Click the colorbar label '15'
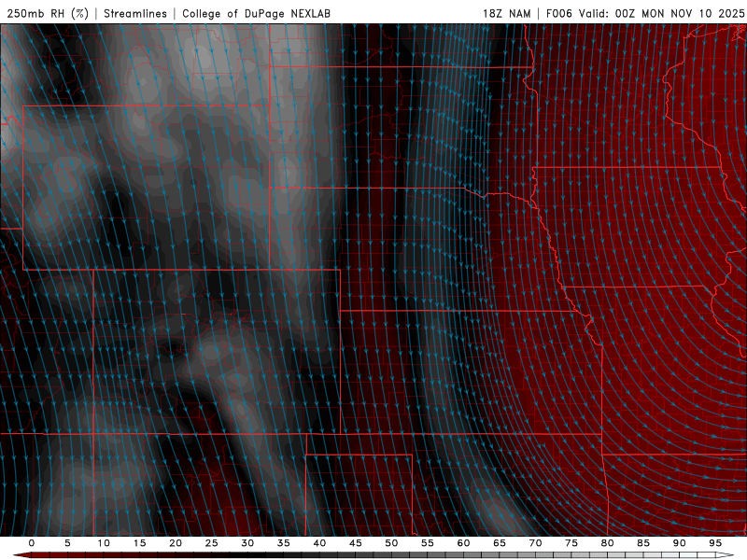This screenshot has width=747, height=560. 139,543
